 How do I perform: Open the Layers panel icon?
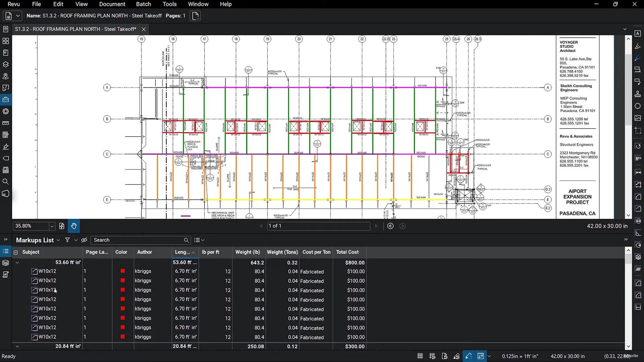point(6,64)
